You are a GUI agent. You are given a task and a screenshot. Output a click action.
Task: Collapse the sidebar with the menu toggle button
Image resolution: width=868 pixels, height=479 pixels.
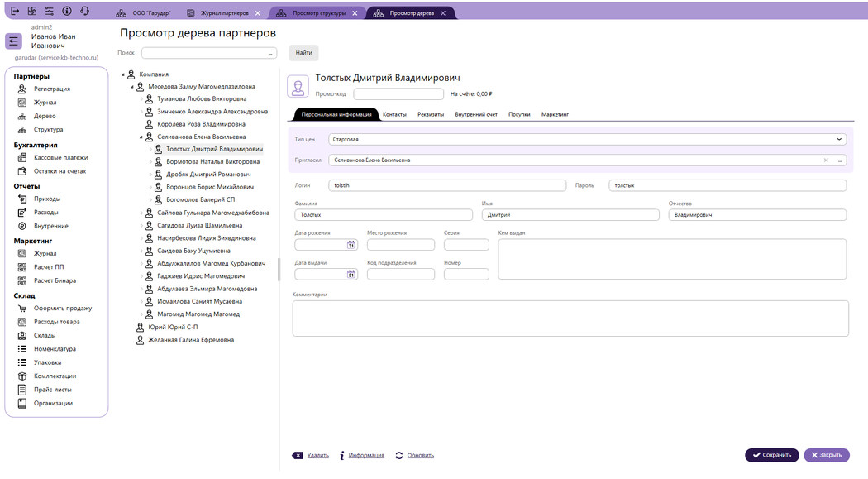pos(14,41)
